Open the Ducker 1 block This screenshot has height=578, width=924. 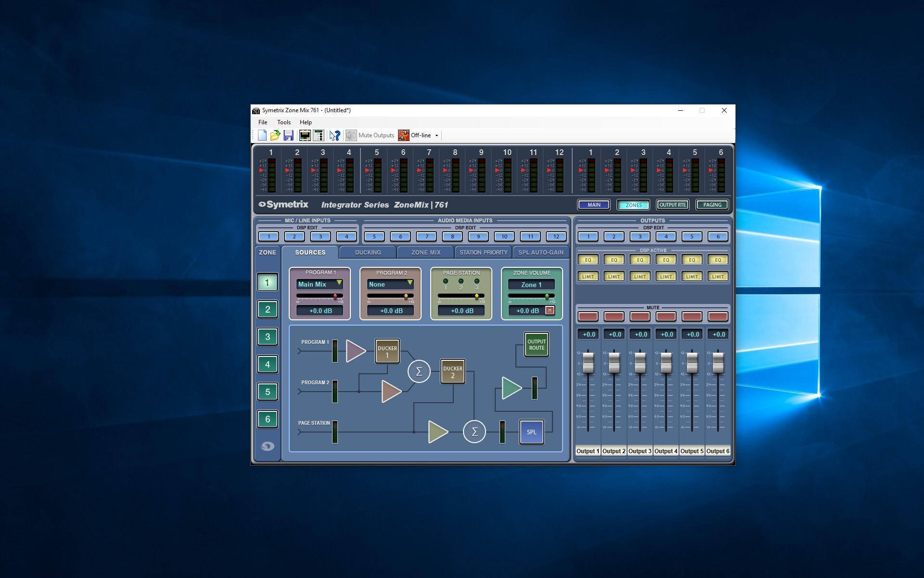tap(387, 352)
